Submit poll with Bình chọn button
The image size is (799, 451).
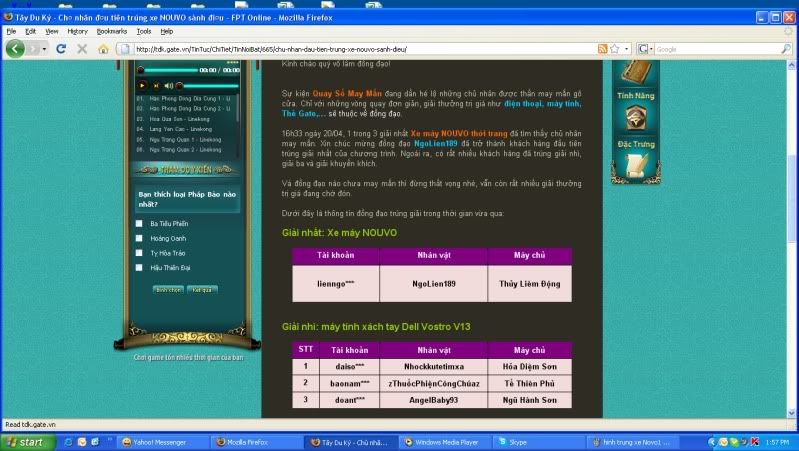tap(168, 289)
